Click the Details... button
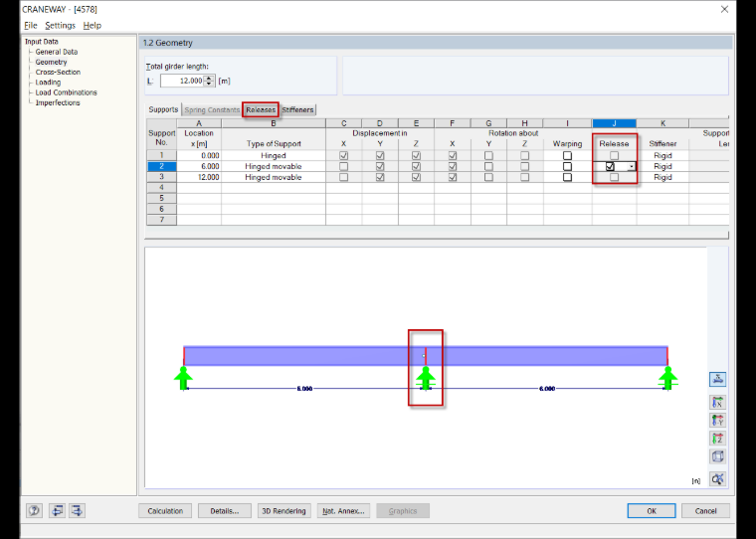This screenshot has height=539, width=756. (225, 511)
